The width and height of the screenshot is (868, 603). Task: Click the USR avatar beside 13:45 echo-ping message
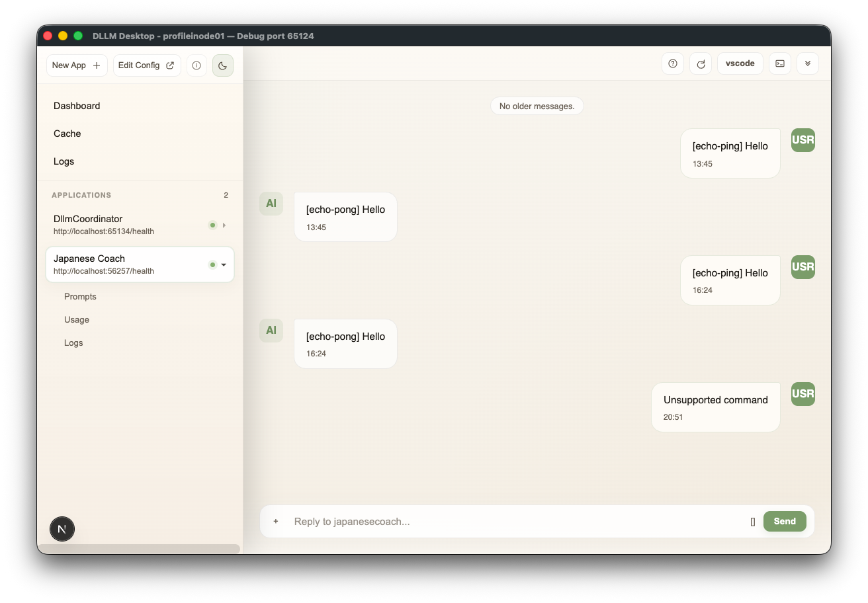click(803, 140)
